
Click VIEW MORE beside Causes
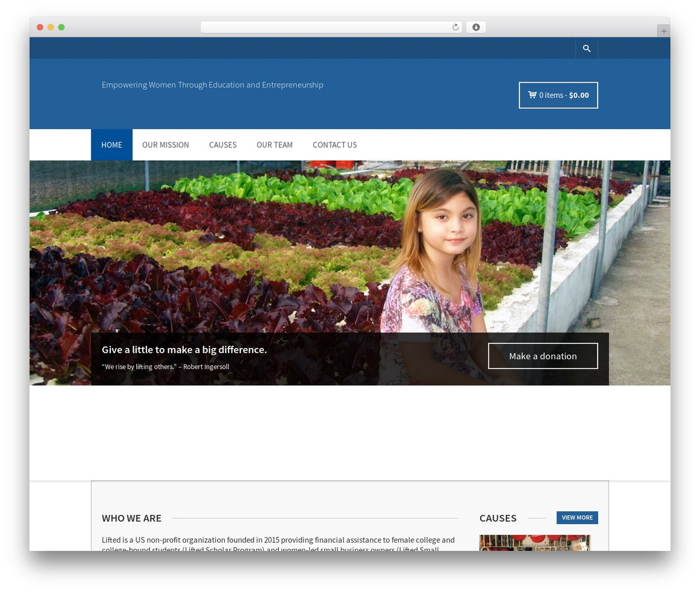coord(577,518)
